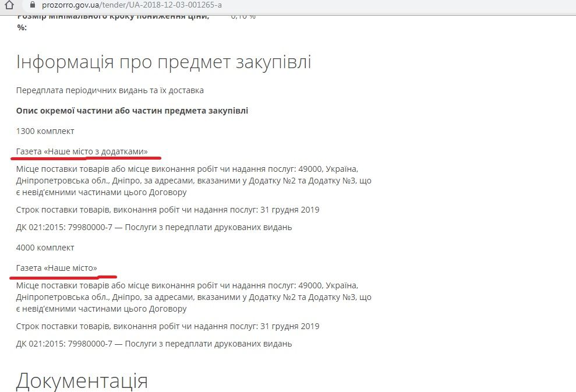Click the 'Розмір мінімального кроку пониження ціни' label
This screenshot has height=392, width=576.
click(114, 17)
